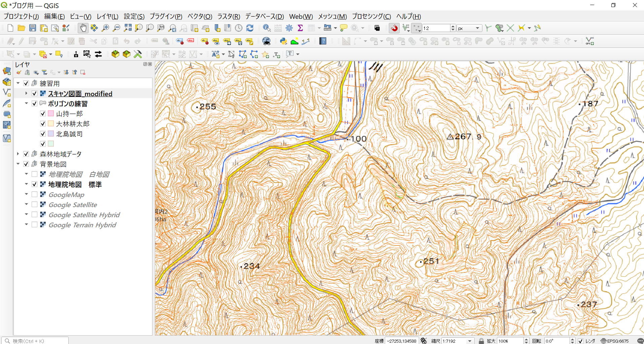Open the statistical summary sigma icon
This screenshot has width=644, height=344.
click(x=300, y=28)
